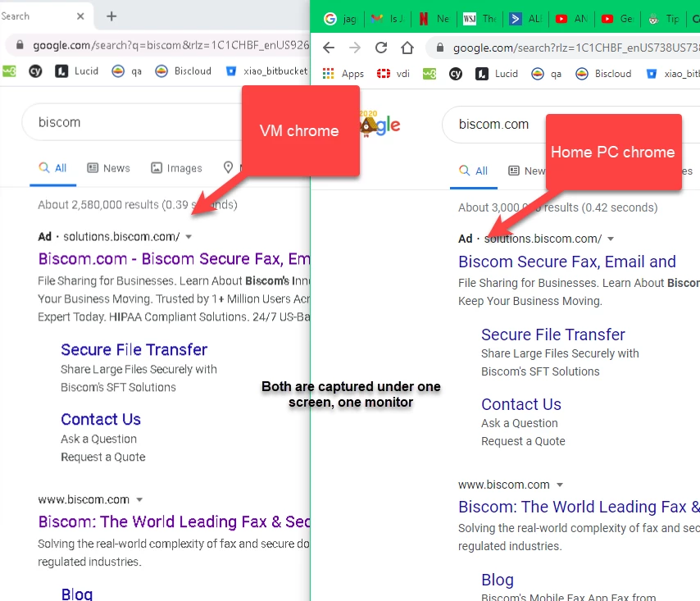Open a new tab in VM chrome

click(111, 16)
